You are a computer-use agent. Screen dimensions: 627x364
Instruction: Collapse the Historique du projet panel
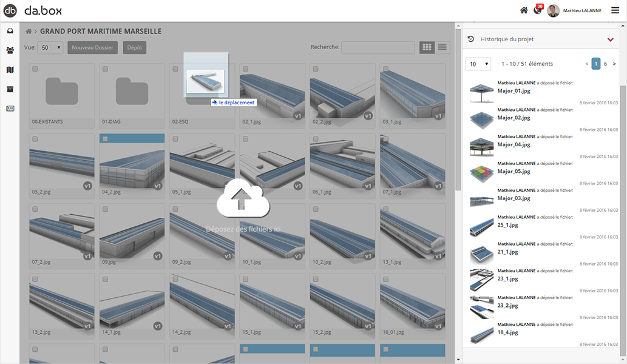point(610,39)
